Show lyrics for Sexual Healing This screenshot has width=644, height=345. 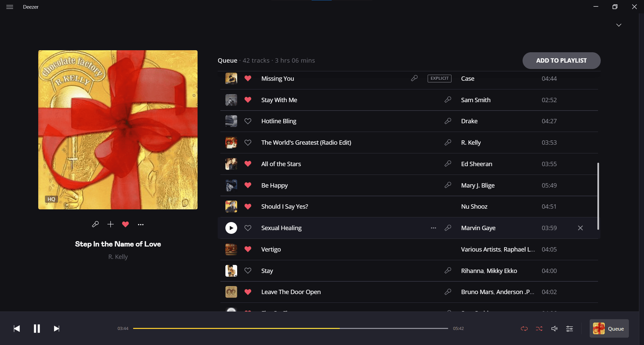click(448, 228)
